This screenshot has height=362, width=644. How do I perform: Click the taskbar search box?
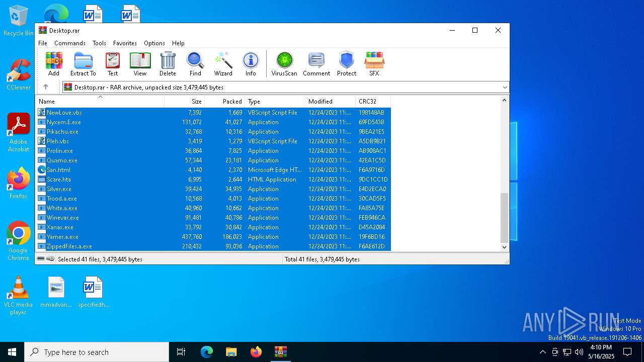tap(97, 352)
